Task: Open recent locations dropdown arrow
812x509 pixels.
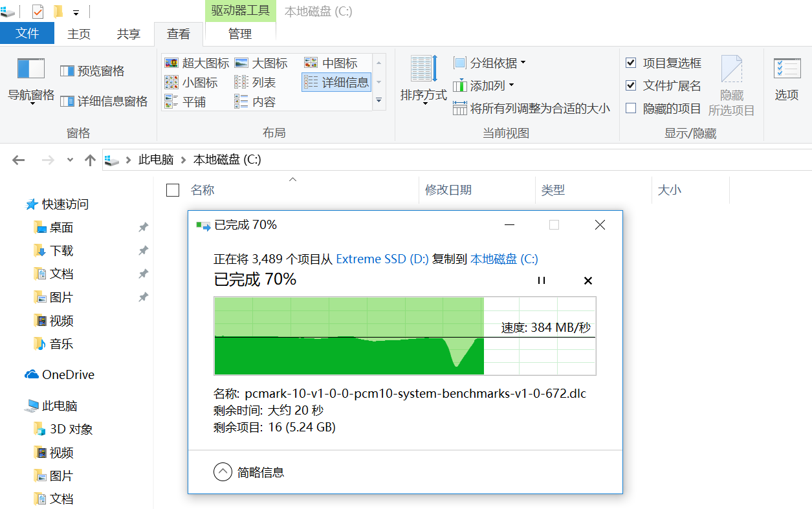Action: [x=71, y=160]
